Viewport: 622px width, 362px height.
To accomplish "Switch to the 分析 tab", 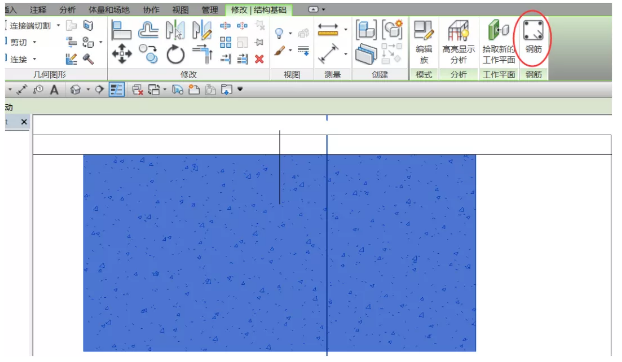I will point(67,10).
